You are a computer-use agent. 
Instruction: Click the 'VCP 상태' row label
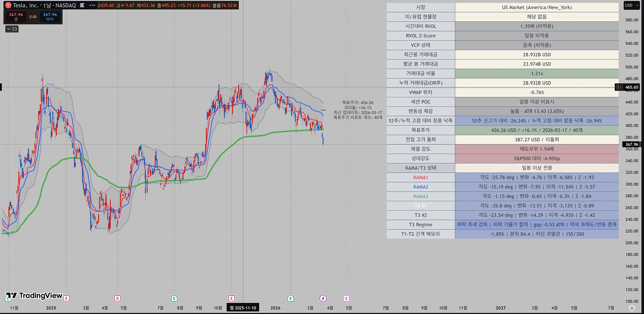[421, 45]
